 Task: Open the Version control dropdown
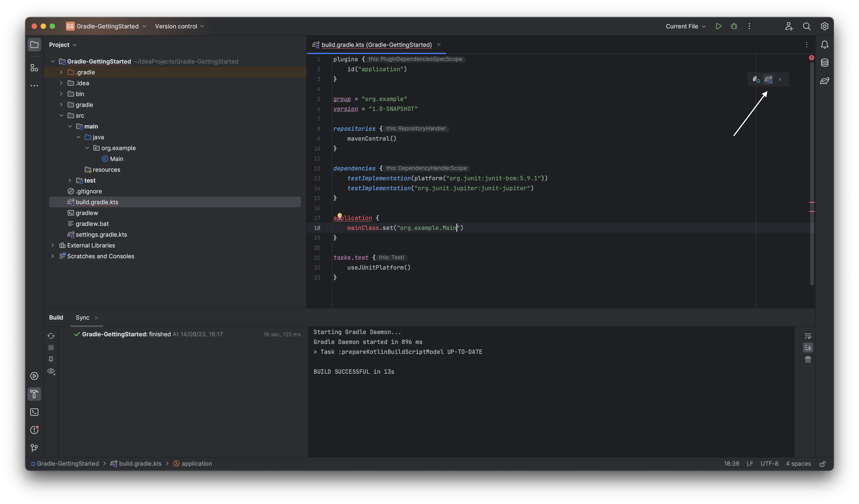point(180,26)
